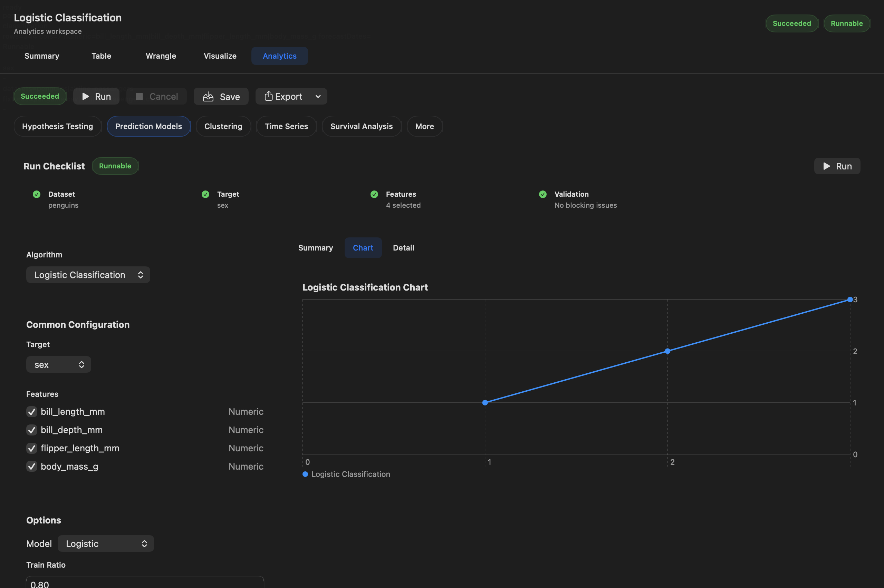Click the Succeeded status badge near Run
The height and width of the screenshot is (588, 884).
pos(40,96)
